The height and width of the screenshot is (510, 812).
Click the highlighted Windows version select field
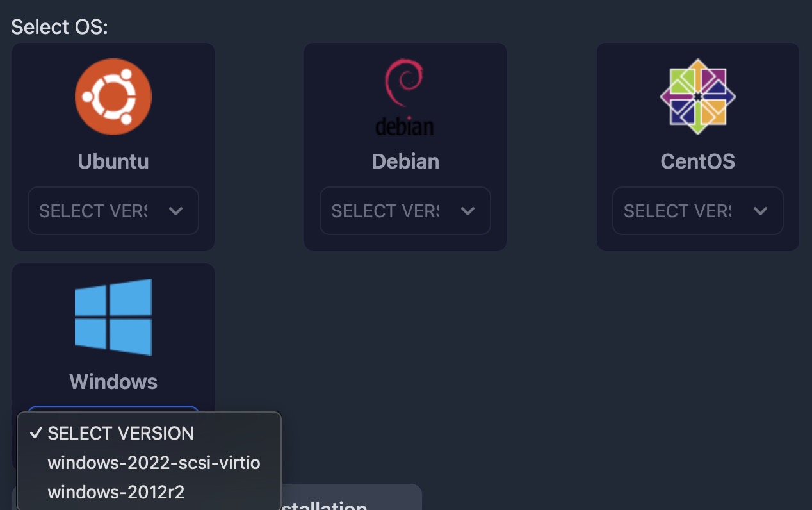point(113,409)
